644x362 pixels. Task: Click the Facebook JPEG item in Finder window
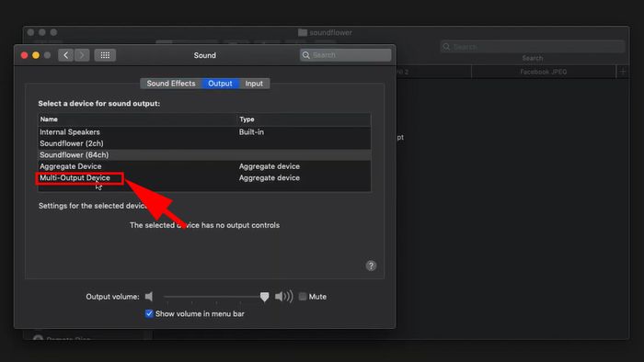point(543,72)
